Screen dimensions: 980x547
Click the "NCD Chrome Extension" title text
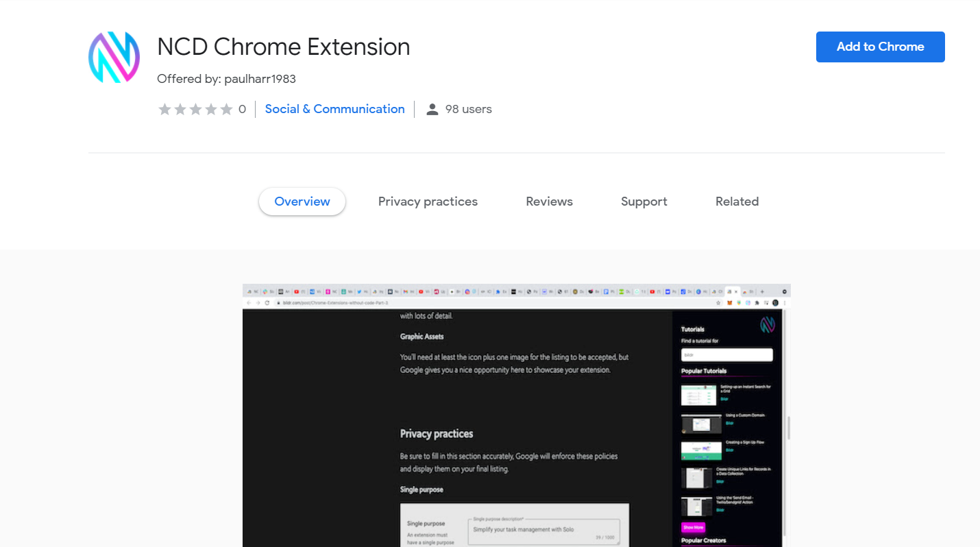[284, 47]
